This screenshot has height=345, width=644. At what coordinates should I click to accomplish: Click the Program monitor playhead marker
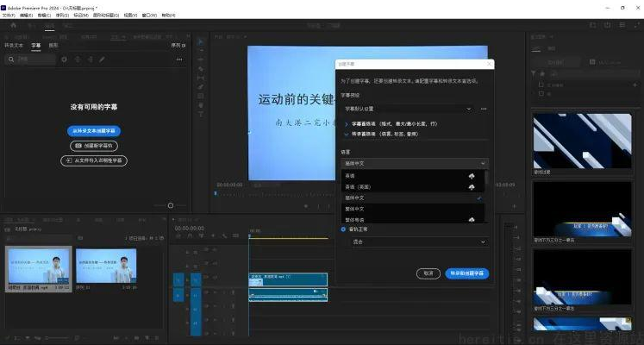pyautogui.click(x=216, y=193)
